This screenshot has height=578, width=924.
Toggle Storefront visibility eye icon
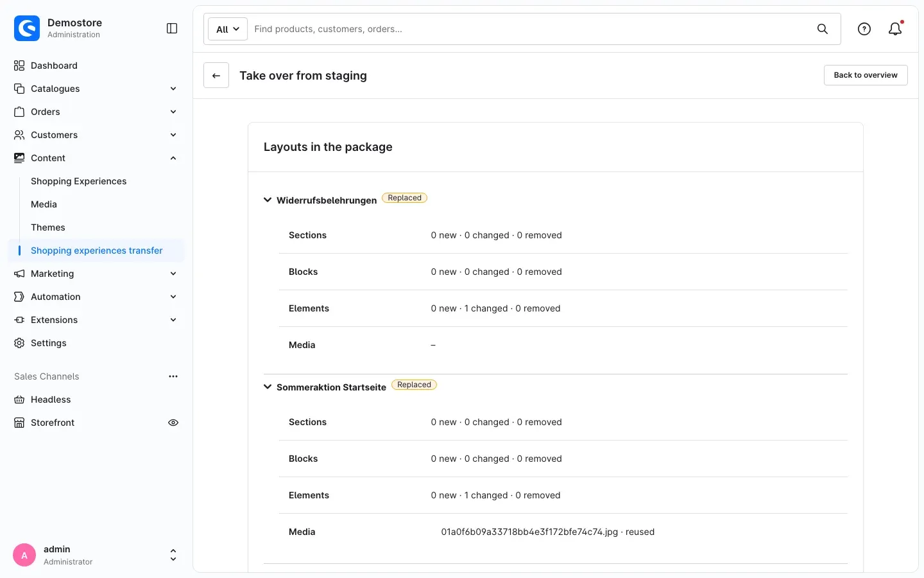pyautogui.click(x=173, y=423)
